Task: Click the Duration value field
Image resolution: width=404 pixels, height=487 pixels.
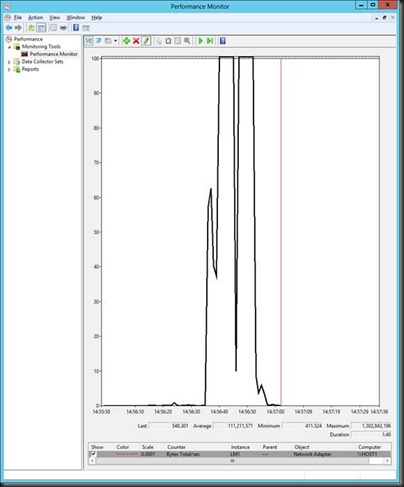Action: pyautogui.click(x=372, y=434)
